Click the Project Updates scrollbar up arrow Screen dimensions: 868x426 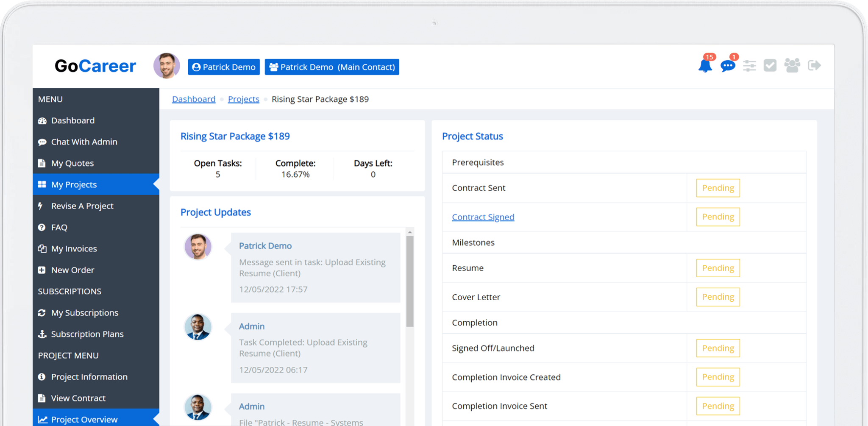(x=410, y=232)
